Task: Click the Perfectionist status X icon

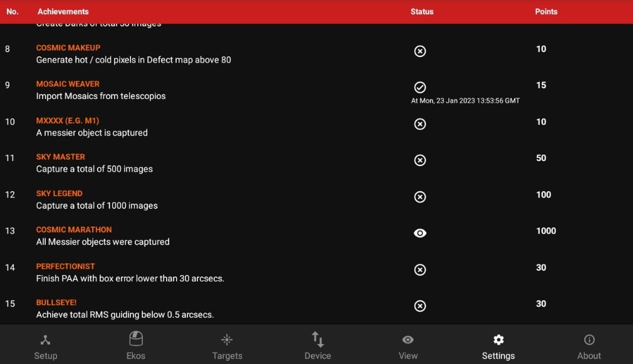Action: point(420,269)
